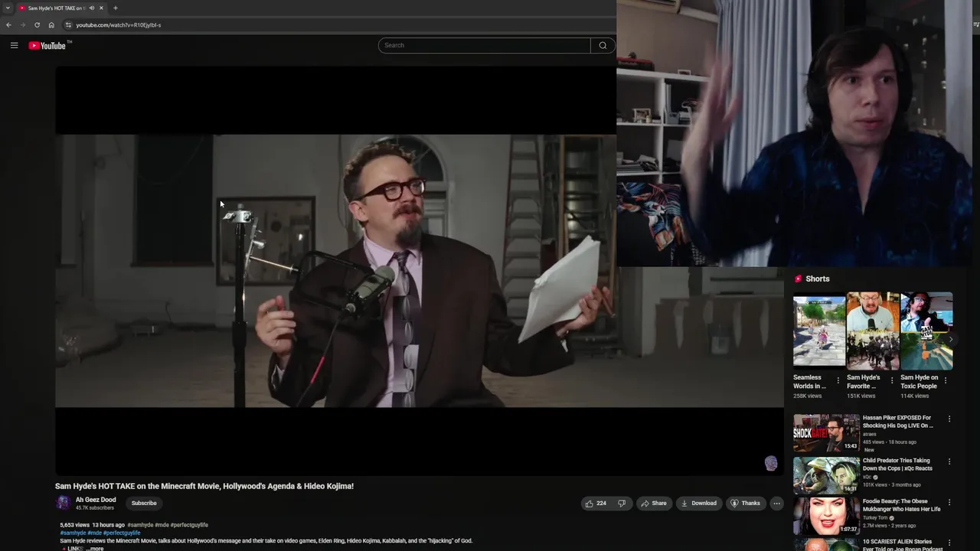Go to YouTube home via logo
The height and width of the screenshot is (551, 980).
(x=47, y=45)
